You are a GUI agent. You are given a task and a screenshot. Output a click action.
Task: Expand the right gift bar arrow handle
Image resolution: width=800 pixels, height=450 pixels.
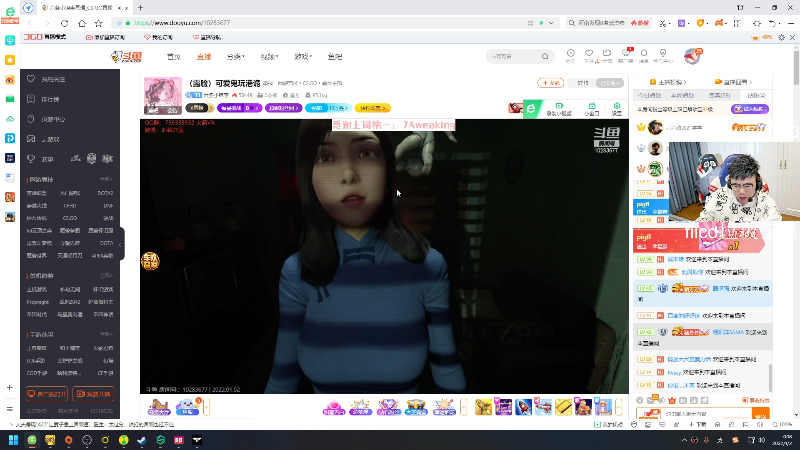[x=618, y=407]
